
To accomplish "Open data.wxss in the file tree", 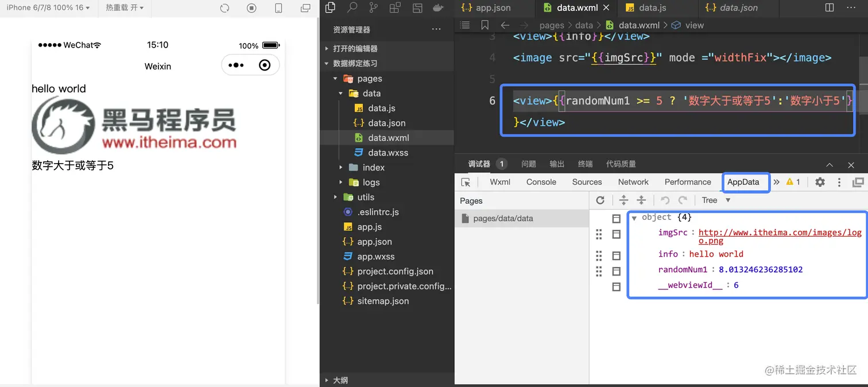I will 388,153.
